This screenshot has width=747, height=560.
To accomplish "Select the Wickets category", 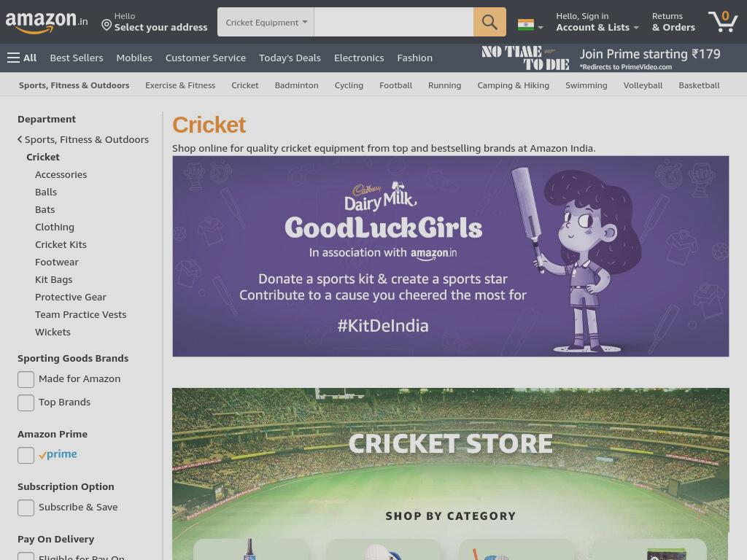I will (53, 332).
